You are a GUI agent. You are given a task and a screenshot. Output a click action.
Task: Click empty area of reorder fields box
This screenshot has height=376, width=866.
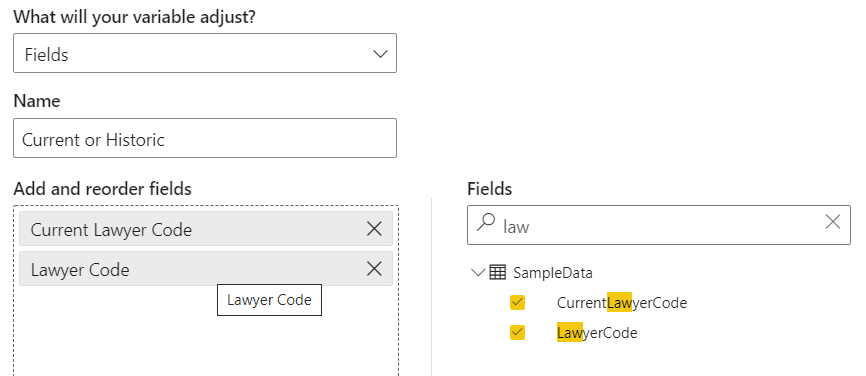206,342
